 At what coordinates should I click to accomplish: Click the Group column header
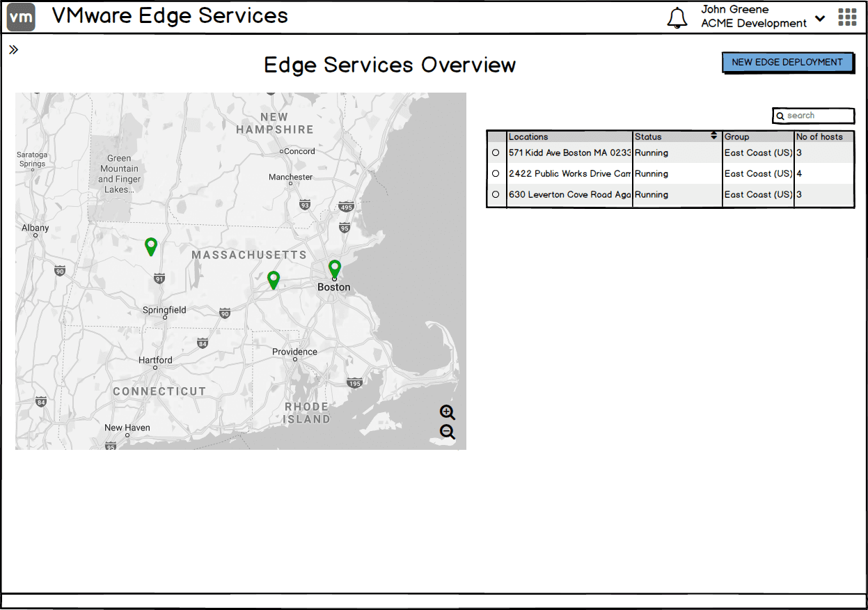pyautogui.click(x=759, y=136)
